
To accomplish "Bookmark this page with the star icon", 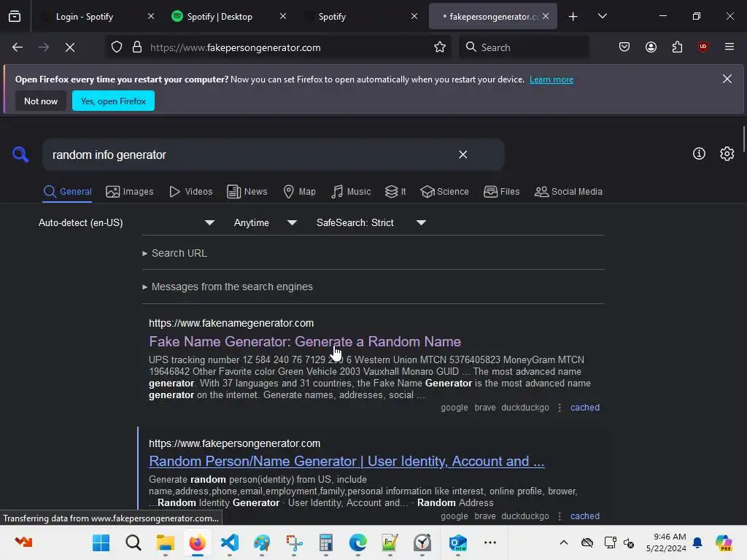I will point(440,47).
